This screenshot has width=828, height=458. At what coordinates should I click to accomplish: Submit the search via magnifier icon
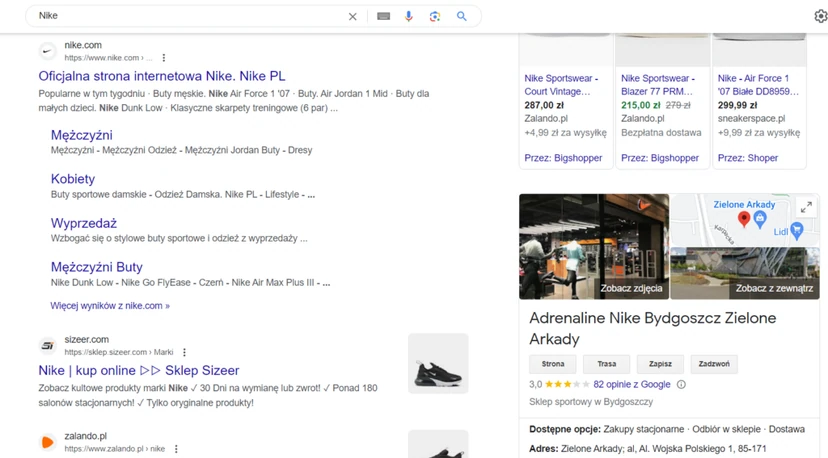click(462, 16)
